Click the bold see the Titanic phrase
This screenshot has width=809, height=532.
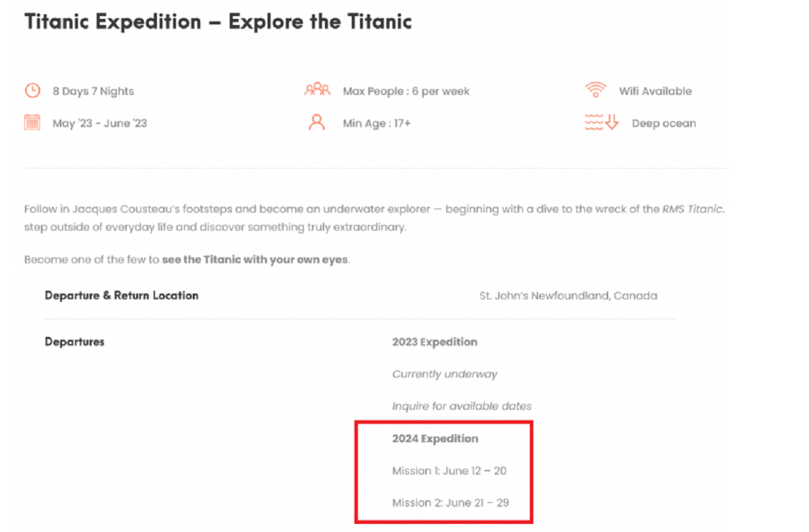click(255, 260)
